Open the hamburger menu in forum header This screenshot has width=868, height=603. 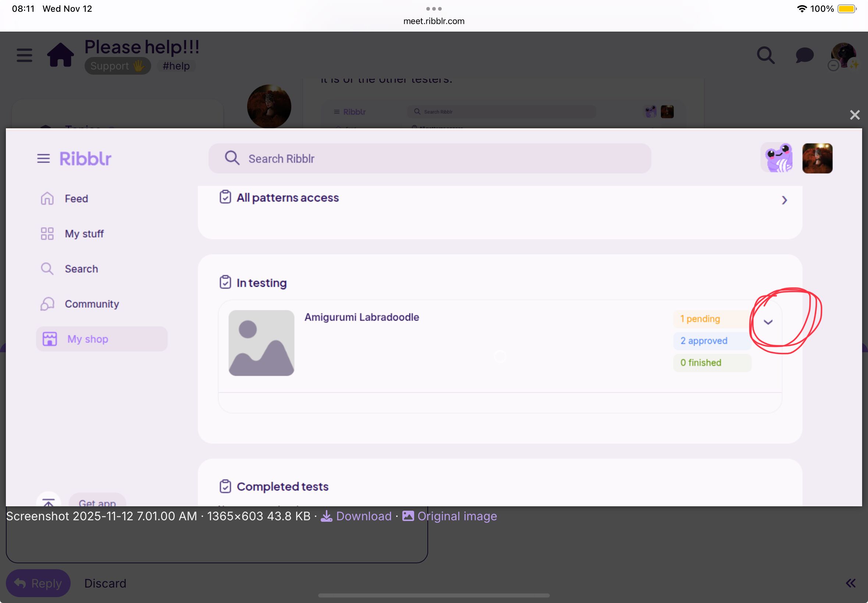coord(24,55)
